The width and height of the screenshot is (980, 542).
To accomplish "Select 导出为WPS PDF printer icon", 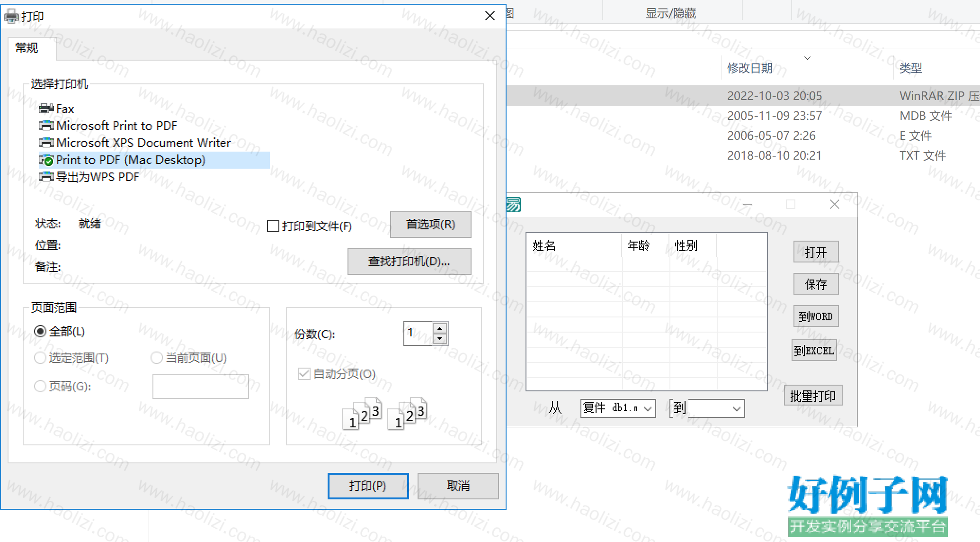I will coord(46,177).
